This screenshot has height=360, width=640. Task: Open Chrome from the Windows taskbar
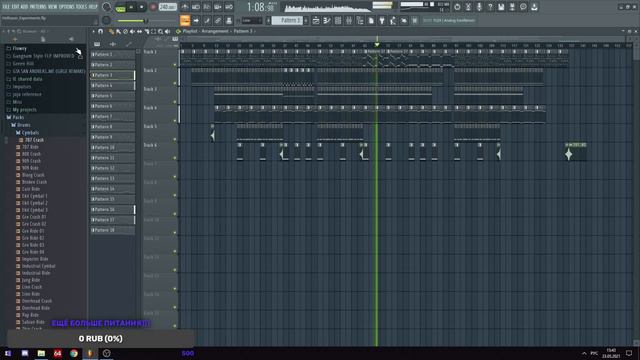tap(74, 353)
